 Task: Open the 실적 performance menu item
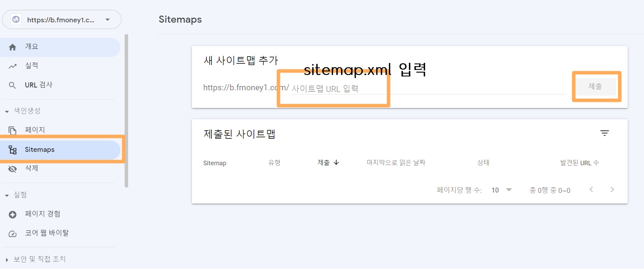tap(60, 66)
